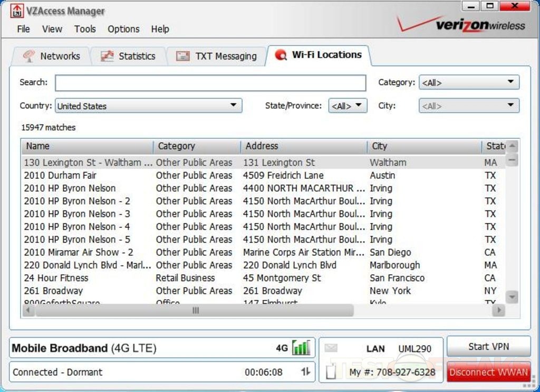Open the Options menu
540x392 pixels.
tap(123, 29)
